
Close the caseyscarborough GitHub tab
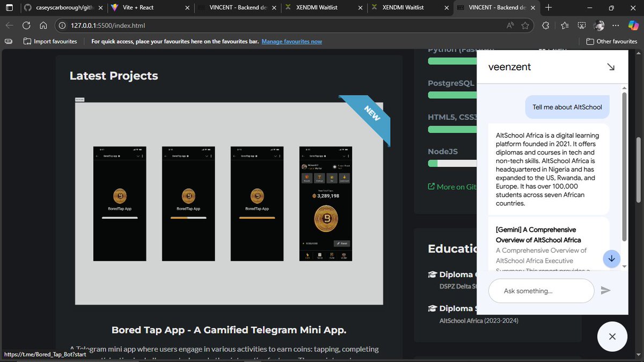tap(100, 8)
